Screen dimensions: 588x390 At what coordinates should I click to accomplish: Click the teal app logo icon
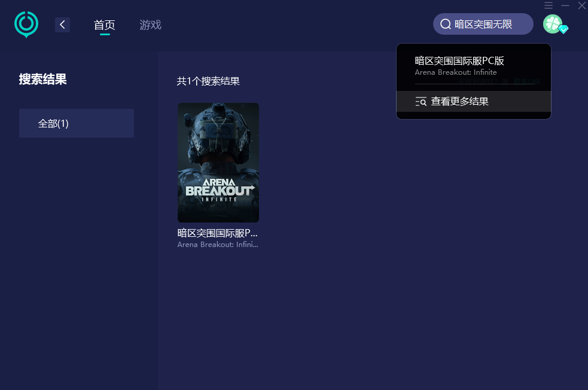point(26,25)
